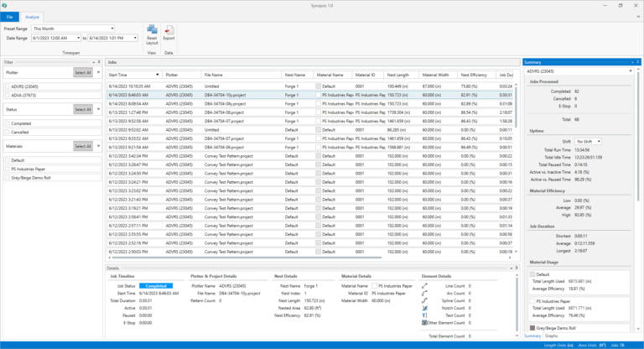Click the Spline Count element icon
Image resolution: width=644 pixels, height=349 pixels.
(x=424, y=300)
